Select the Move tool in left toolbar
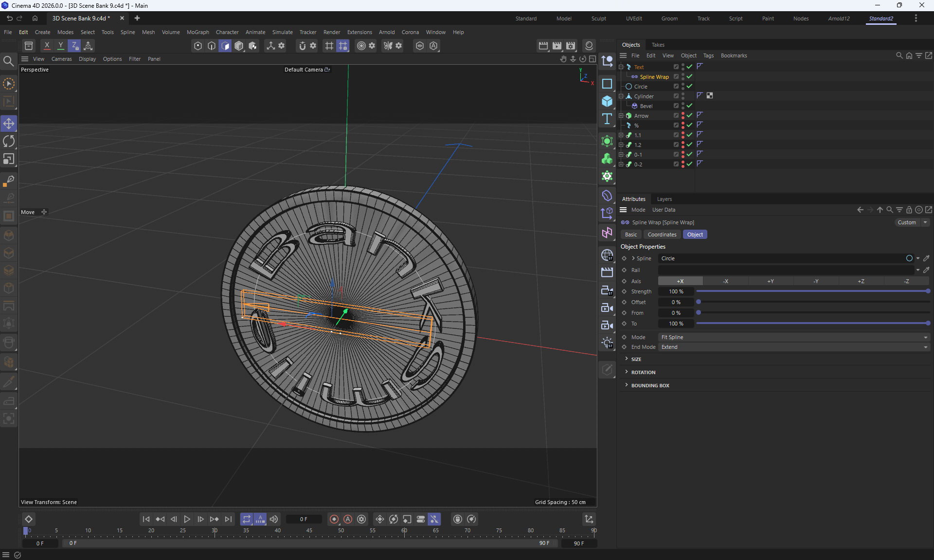 (9, 124)
